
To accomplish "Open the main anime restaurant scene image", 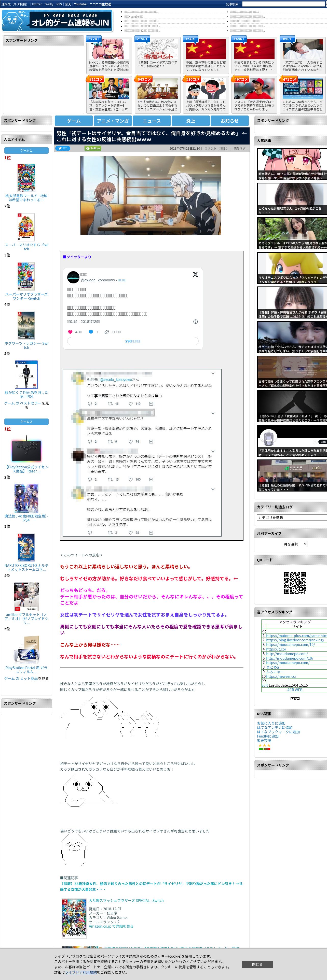I will point(150,195).
